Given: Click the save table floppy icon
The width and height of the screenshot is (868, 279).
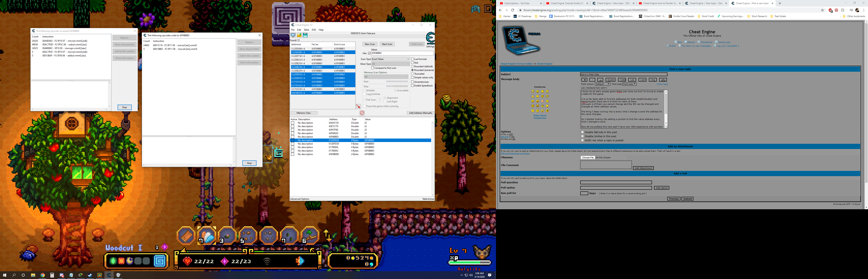Looking at the screenshot, I should point(305,35).
